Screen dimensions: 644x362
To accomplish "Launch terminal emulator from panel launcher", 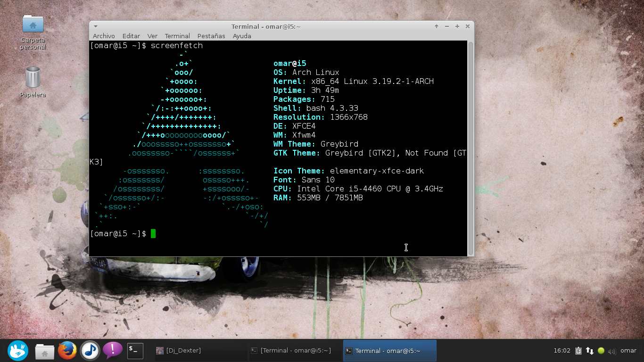I will [135, 351].
